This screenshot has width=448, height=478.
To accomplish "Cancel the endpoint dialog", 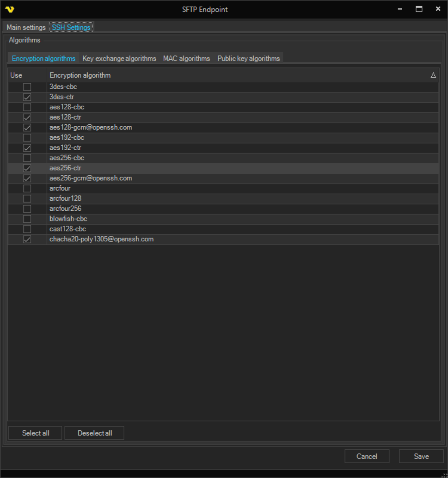I will tap(366, 456).
